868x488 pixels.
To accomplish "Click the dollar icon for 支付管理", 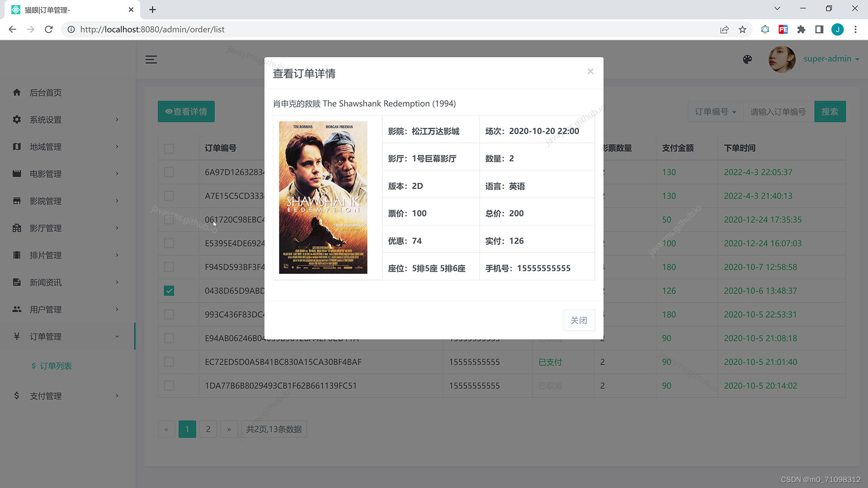I will pos(17,395).
